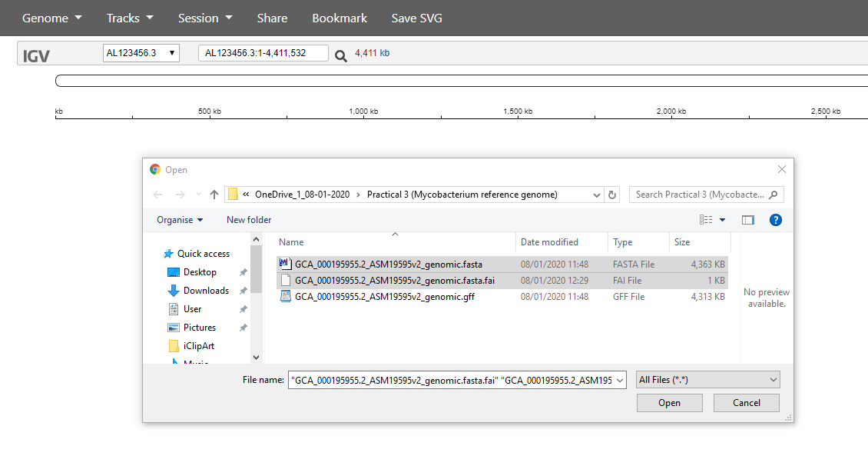Select the Desktop folder in sidebar
The height and width of the screenshot is (456, 868).
(x=200, y=272)
